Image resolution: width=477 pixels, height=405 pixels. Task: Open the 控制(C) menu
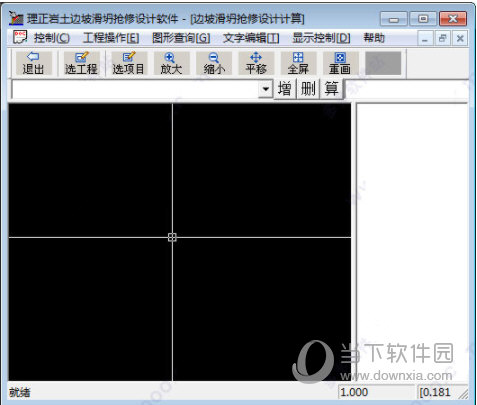coord(52,38)
